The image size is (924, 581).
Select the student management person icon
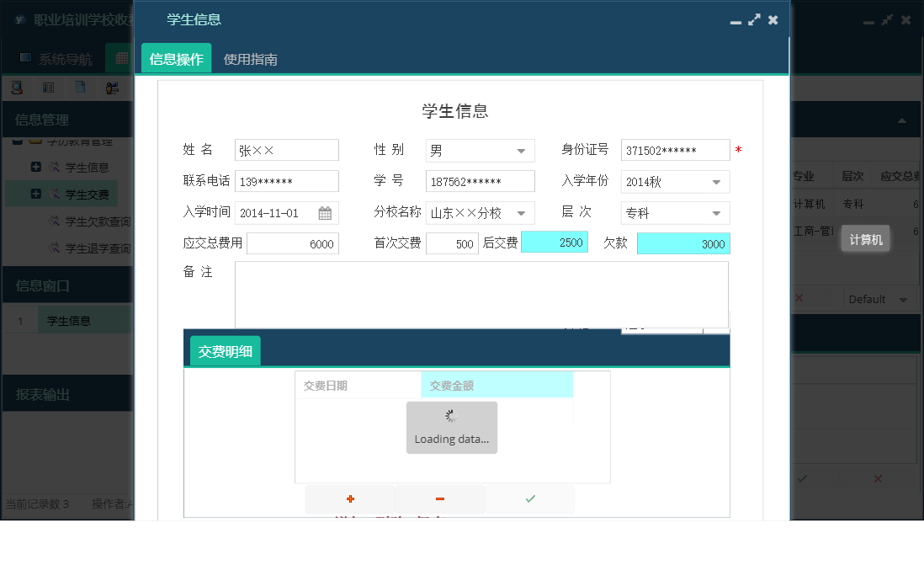click(x=112, y=87)
